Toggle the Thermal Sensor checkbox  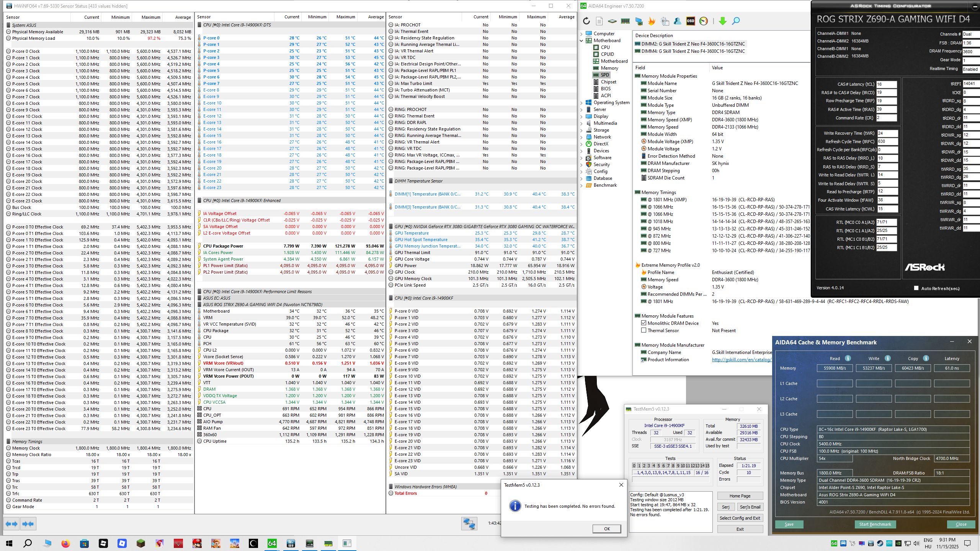coord(644,331)
